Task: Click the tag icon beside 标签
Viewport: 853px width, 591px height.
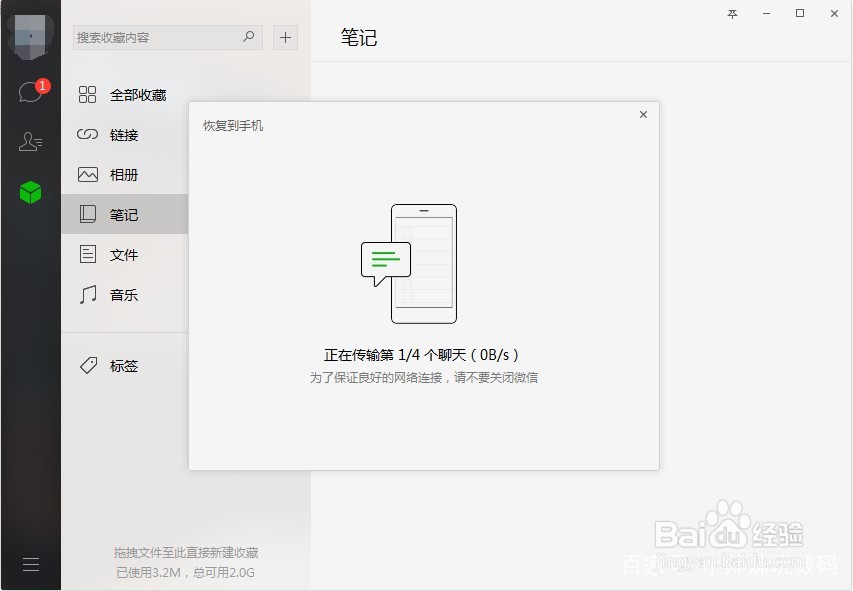Action: pyautogui.click(x=89, y=365)
